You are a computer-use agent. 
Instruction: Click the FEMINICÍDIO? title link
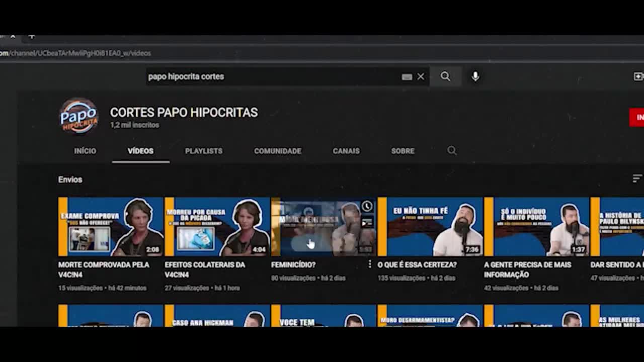coord(293,264)
